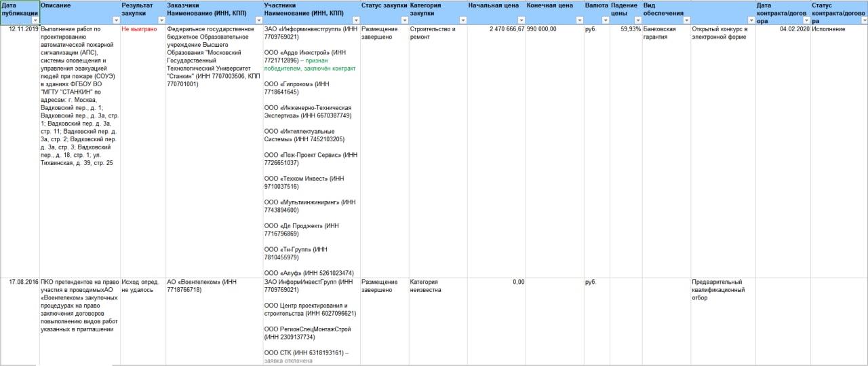Select the АПС fire alarm design description cell

pyautogui.click(x=80, y=151)
